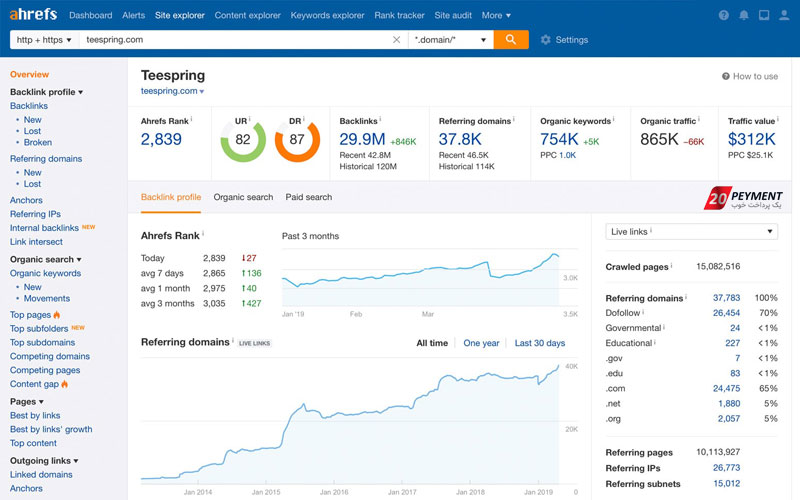This screenshot has width=800, height=500.
Task: Open Top subdomains in the sidebar
Action: (x=42, y=342)
